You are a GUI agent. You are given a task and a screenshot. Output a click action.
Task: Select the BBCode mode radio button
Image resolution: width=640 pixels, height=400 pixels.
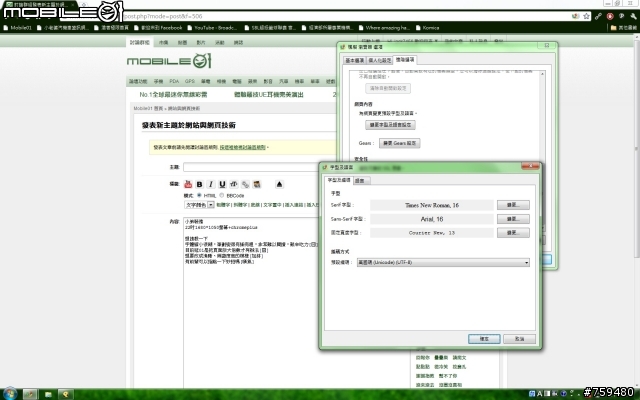coord(222,195)
